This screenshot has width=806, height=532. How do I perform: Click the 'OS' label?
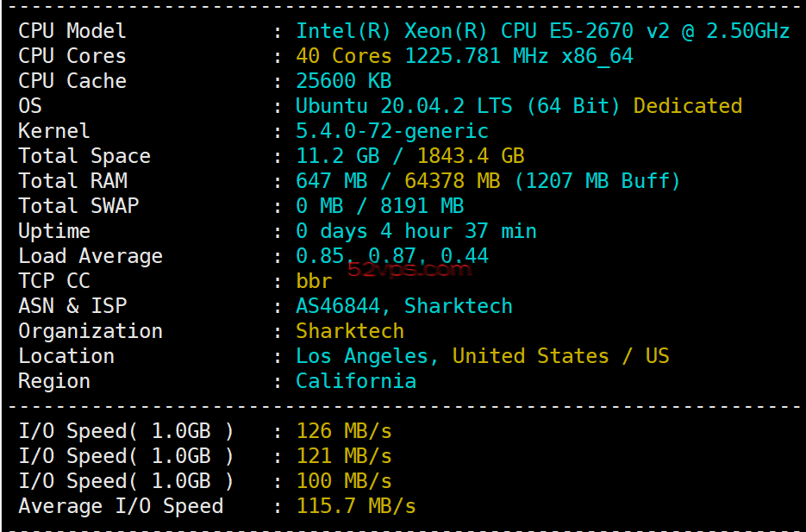(30, 106)
